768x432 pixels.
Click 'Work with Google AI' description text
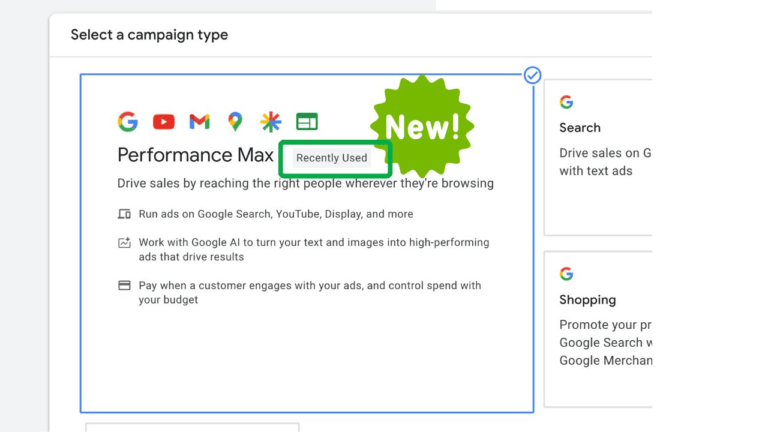pos(314,250)
